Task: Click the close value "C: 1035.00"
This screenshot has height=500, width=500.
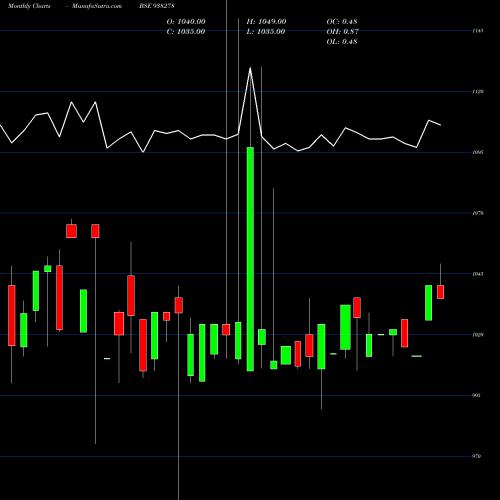Action: 186,32
